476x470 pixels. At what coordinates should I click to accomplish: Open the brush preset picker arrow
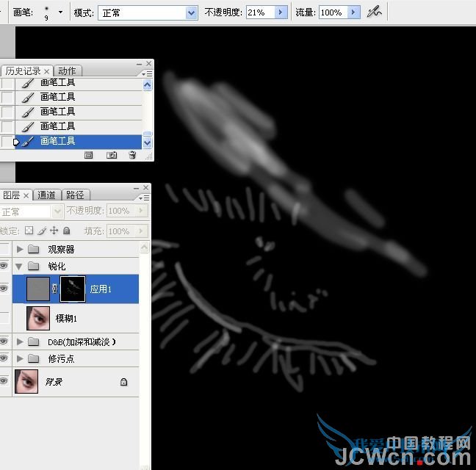pos(61,12)
